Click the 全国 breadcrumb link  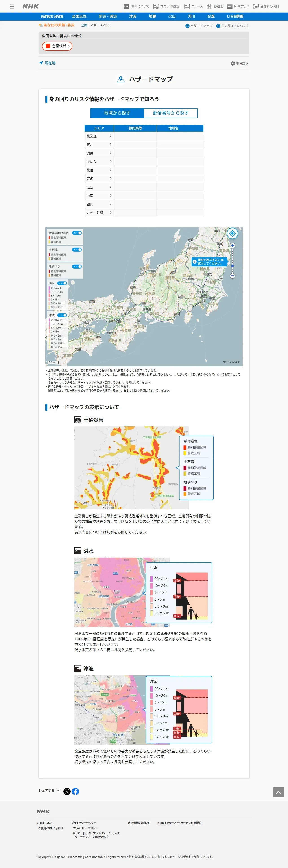pos(84,25)
